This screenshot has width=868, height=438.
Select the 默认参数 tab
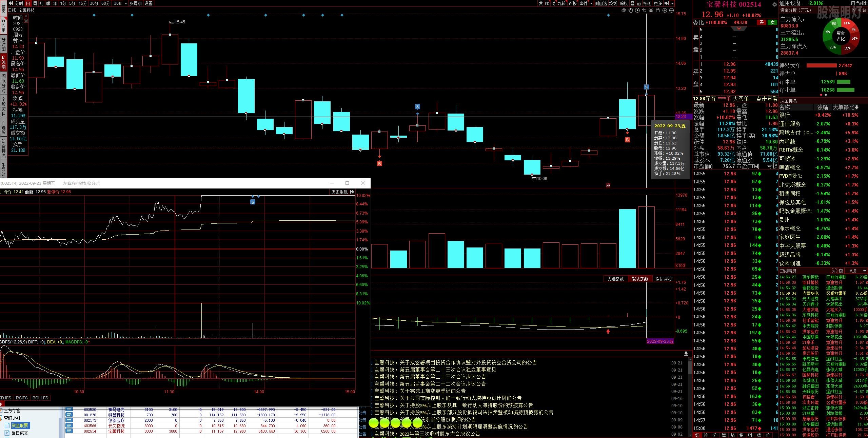click(640, 279)
